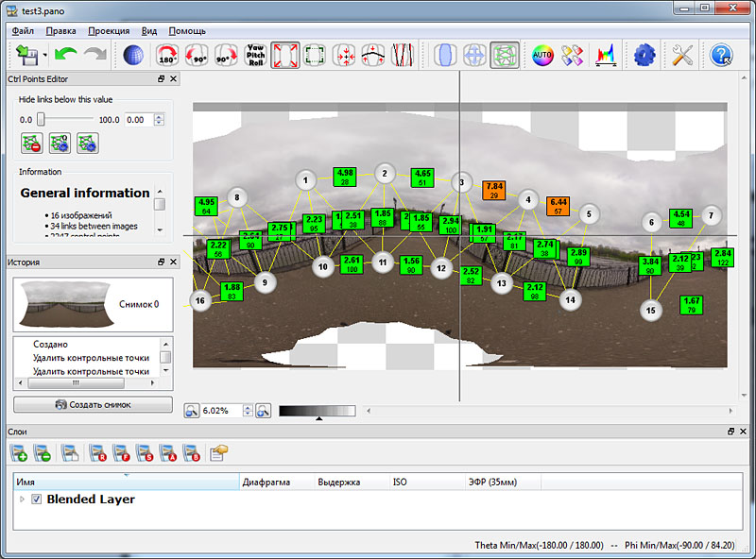Click the layer icon marked with red B
Screen dimensions: 756x559
(192, 453)
